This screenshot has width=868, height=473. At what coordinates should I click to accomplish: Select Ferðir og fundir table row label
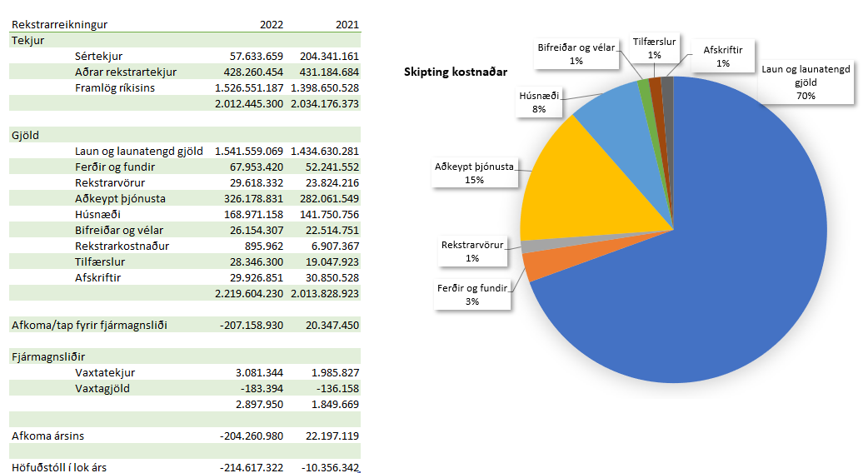[115, 167]
